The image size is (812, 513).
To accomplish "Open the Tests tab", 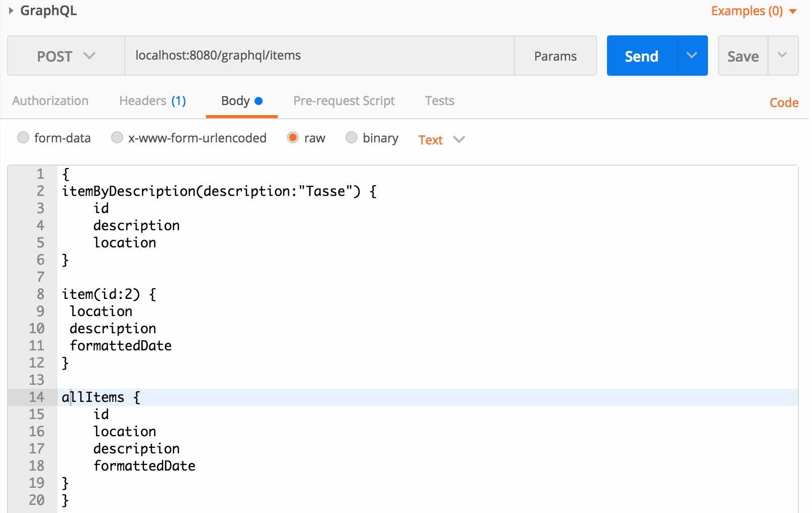I will tap(439, 101).
